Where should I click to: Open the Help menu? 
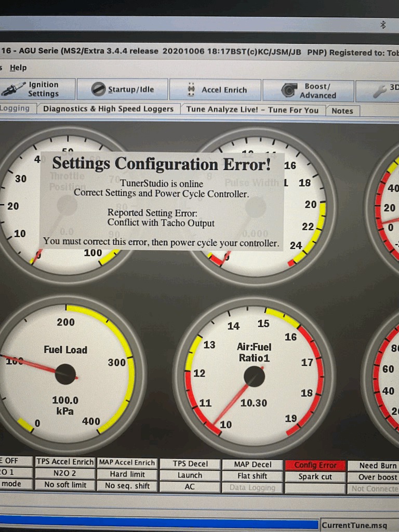click(x=18, y=68)
